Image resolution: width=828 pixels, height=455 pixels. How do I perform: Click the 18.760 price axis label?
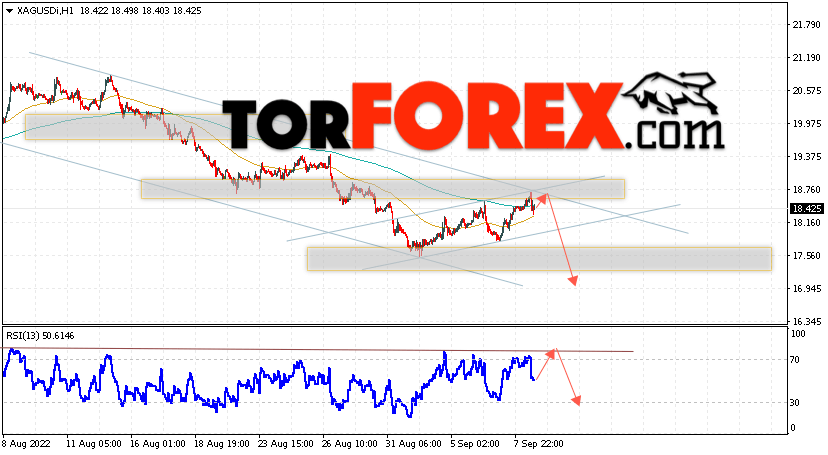click(807, 189)
